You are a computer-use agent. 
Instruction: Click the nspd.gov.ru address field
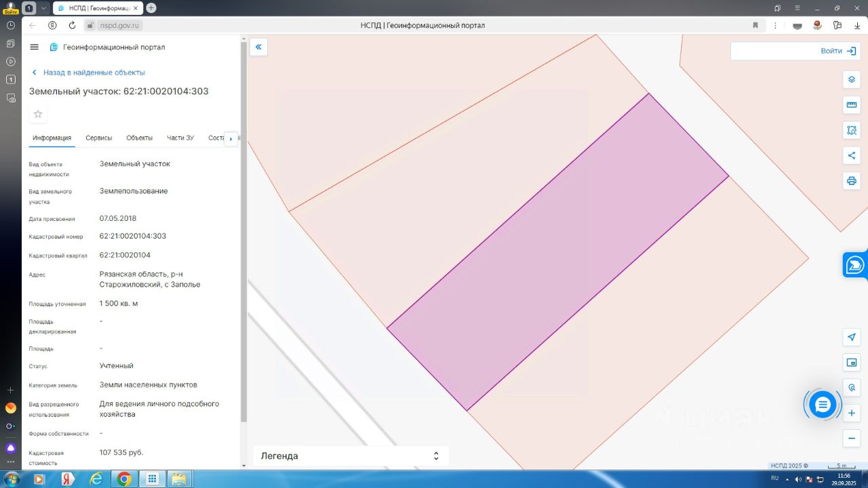(120, 25)
